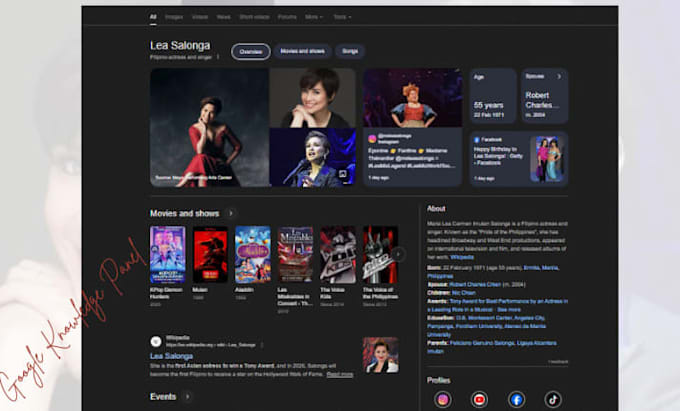
Task: Open the YouTube profile icon
Action: click(479, 399)
